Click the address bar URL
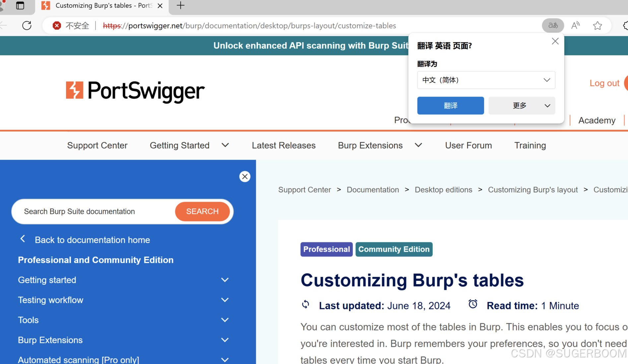The height and width of the screenshot is (364, 628). (x=249, y=26)
